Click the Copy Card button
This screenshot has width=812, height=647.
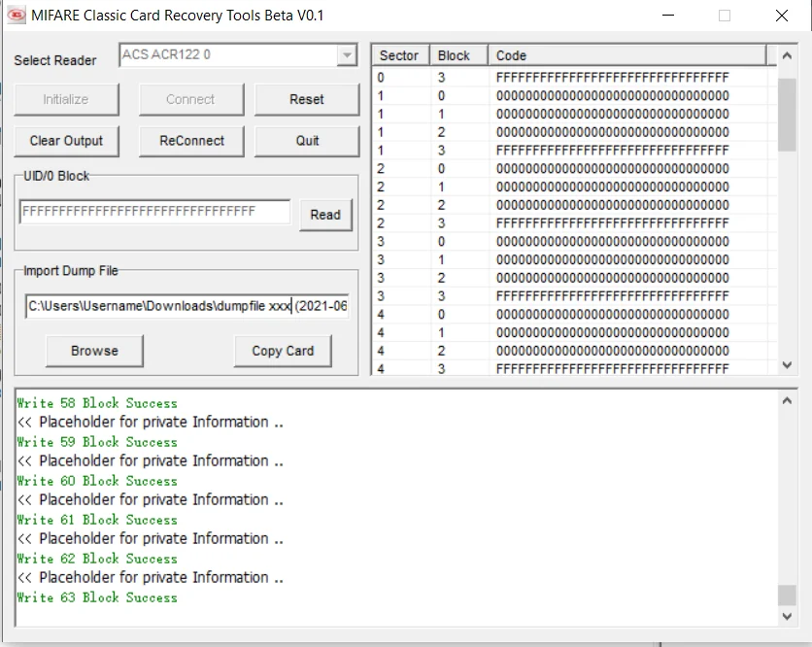283,351
